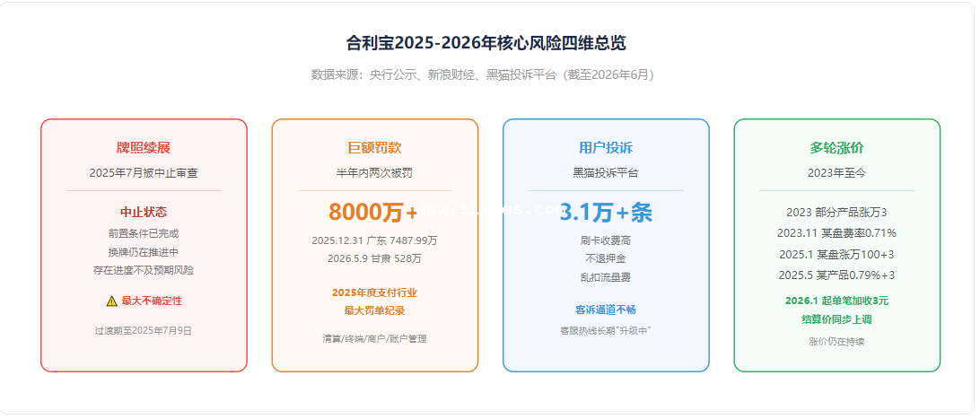This screenshot has height=419, width=980.
Task: Click the red 中止状态 label
Action: point(144,213)
